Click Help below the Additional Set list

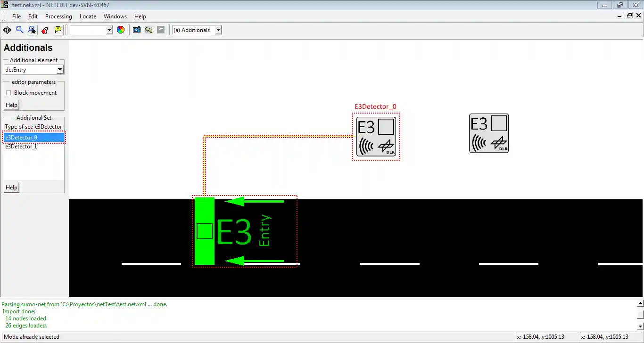11,188
